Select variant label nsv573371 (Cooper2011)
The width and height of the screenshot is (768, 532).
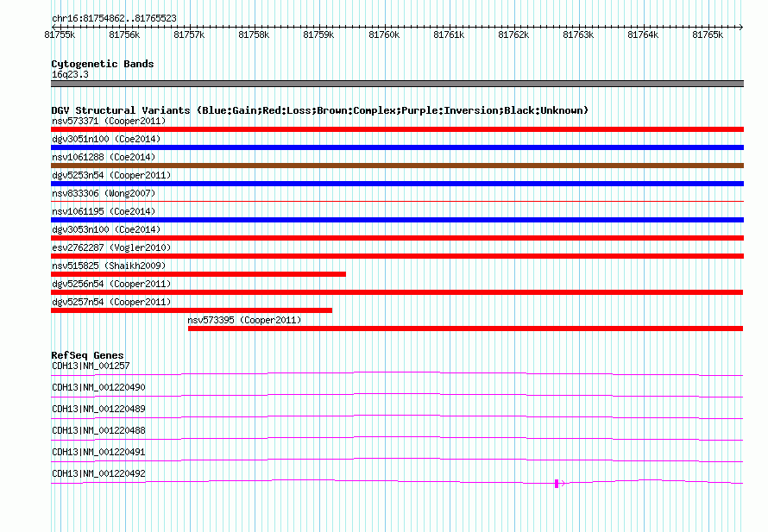pyautogui.click(x=109, y=121)
